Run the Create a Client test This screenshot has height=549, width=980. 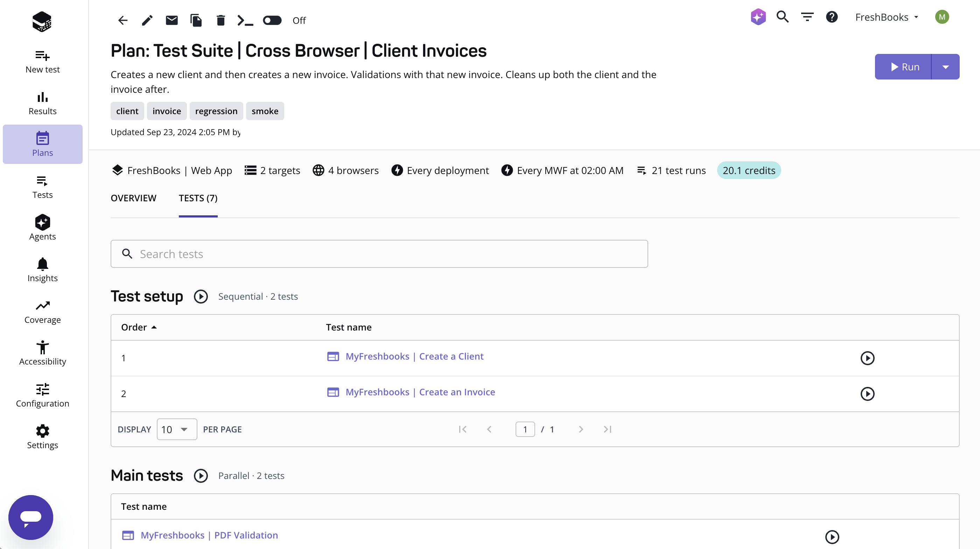pos(867,358)
